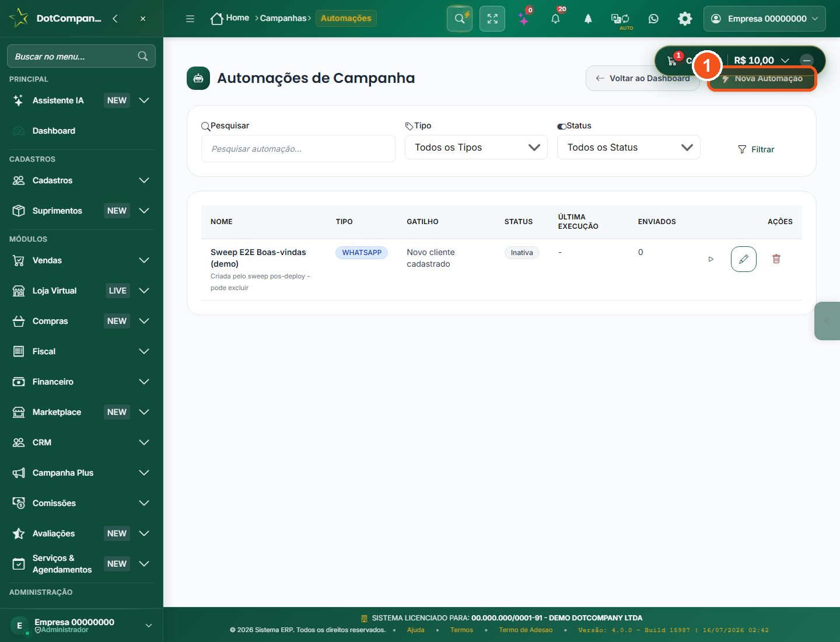Viewport: 840px width, 642px height.
Task: Click the Home breadcrumb icon
Action: [217, 19]
